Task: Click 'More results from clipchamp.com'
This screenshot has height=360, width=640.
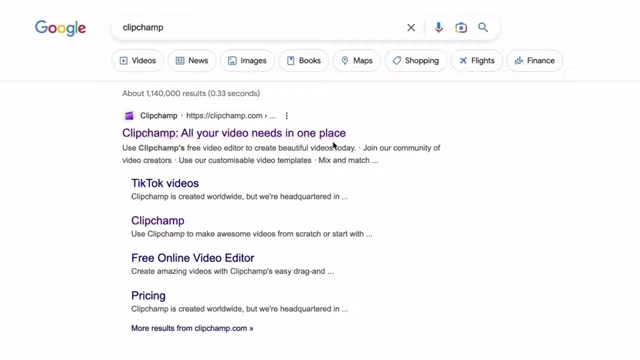Action: point(192,328)
